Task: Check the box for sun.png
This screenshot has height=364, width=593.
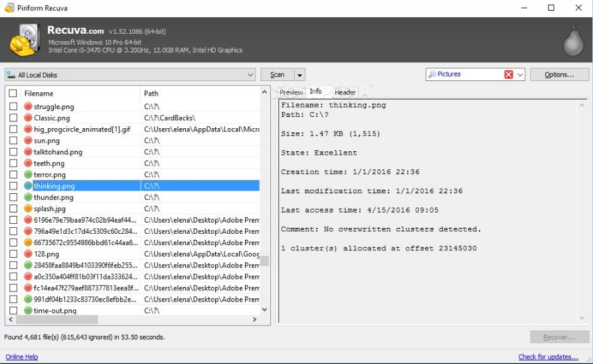Action: coord(13,141)
